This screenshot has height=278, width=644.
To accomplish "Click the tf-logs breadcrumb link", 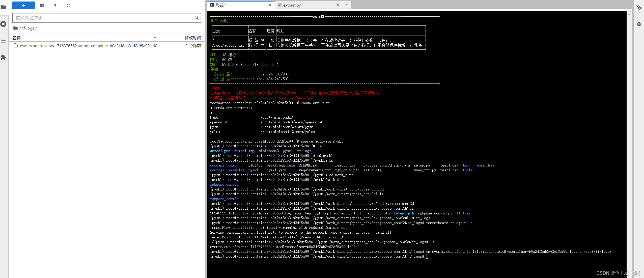I will pos(29,28).
